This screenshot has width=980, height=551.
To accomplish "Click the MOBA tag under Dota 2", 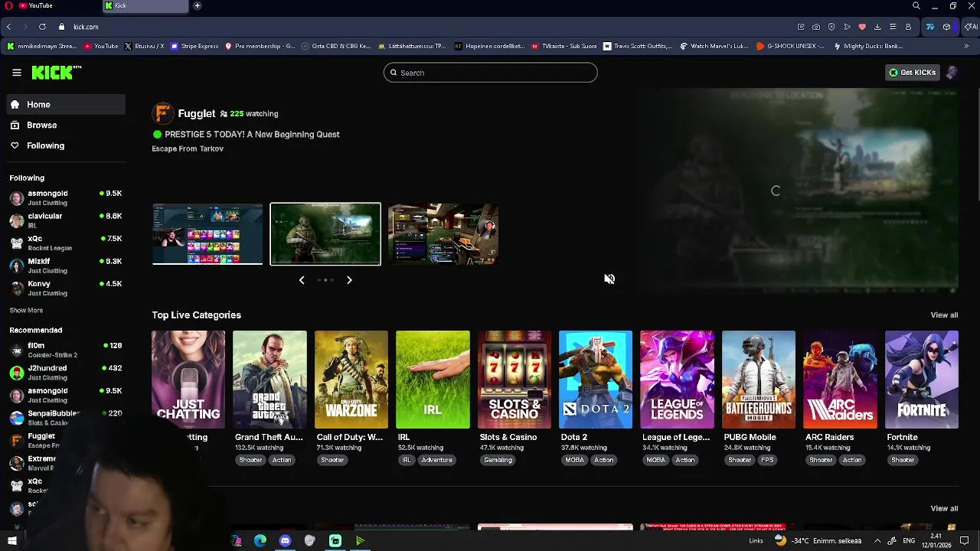I will click(x=574, y=460).
